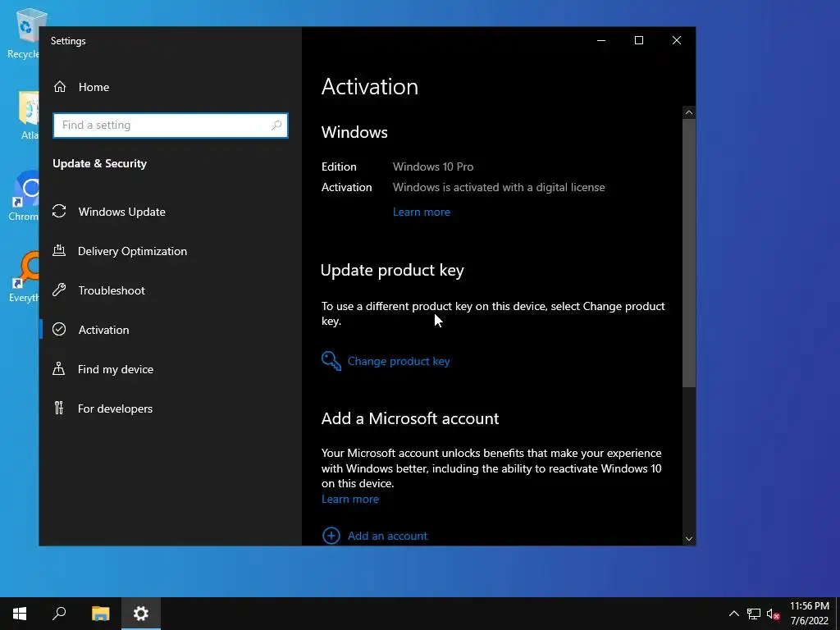Click Add an account link
Image resolution: width=840 pixels, height=630 pixels.
(x=387, y=536)
